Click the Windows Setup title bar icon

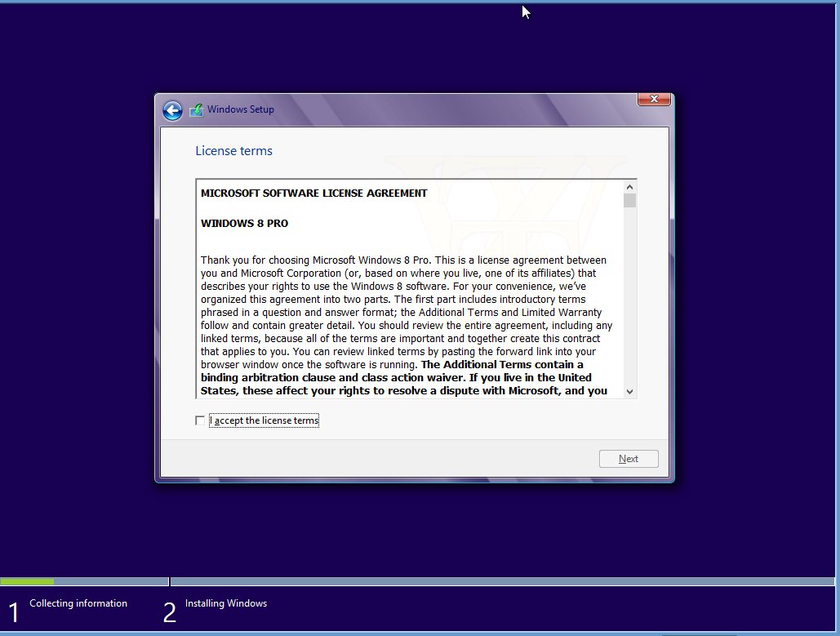click(x=197, y=110)
